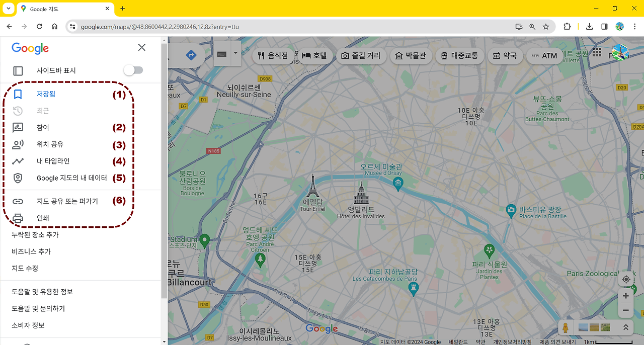Click the blue directions arrow icon
Screen dimensions: 644x345
[x=191, y=55]
